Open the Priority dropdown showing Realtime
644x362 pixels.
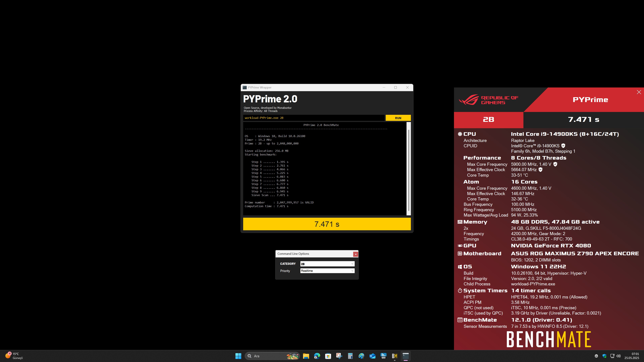click(327, 271)
